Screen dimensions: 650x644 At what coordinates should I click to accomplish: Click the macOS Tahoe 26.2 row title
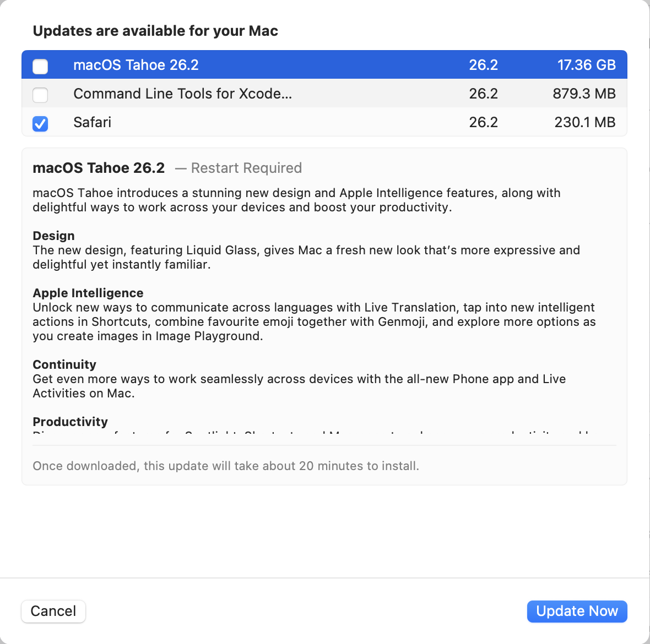(136, 65)
